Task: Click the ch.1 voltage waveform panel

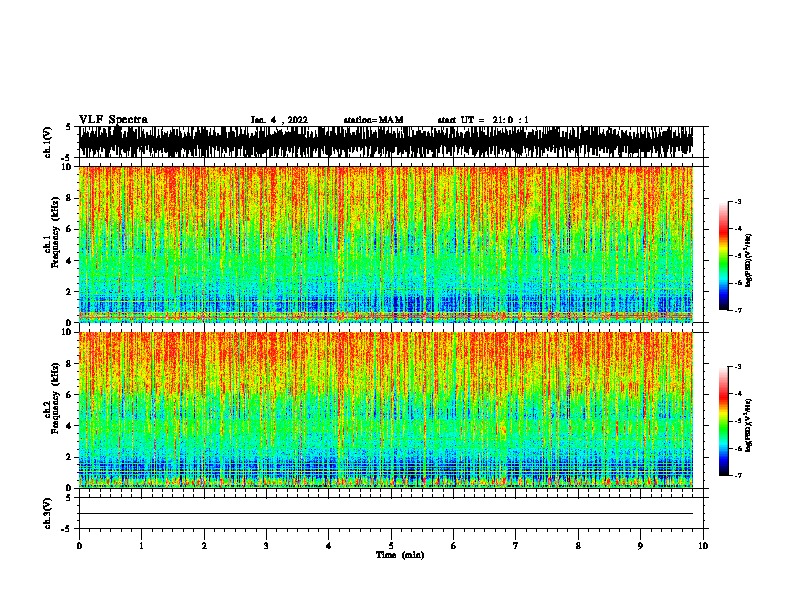Action: (x=390, y=142)
